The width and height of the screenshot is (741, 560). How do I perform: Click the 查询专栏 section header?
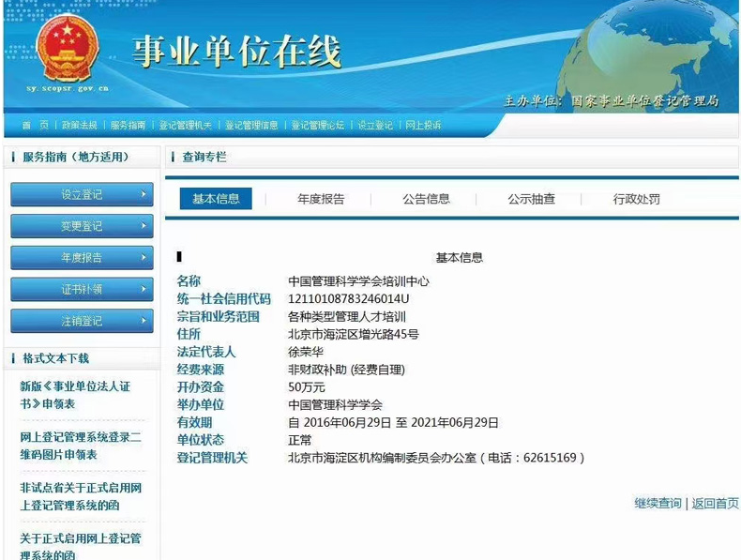[x=204, y=157]
